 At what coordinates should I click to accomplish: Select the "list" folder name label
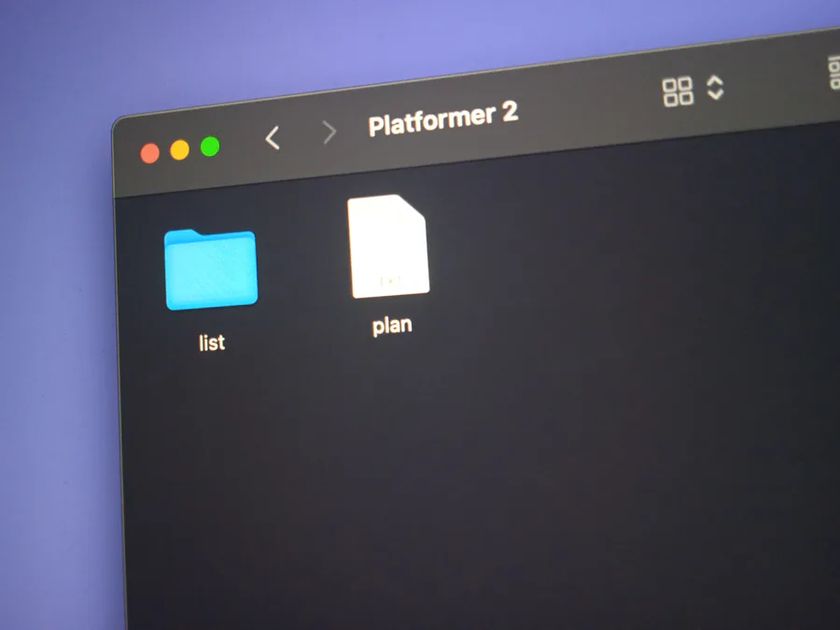coord(212,343)
